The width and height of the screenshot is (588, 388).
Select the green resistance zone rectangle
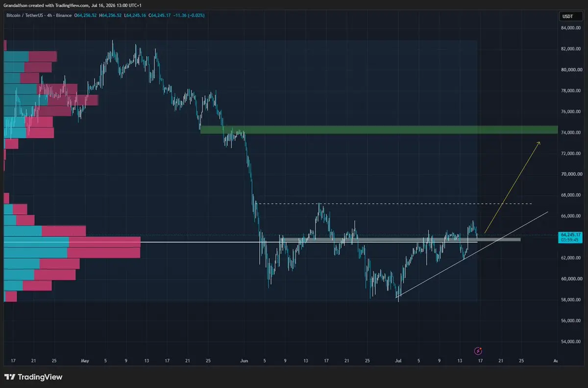[x=379, y=130]
